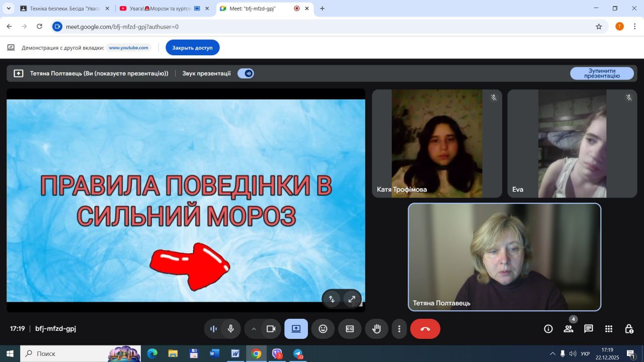The width and height of the screenshot is (644, 362).
Task: Switch to the Техніка безпеки tab
Action: [x=63, y=9]
